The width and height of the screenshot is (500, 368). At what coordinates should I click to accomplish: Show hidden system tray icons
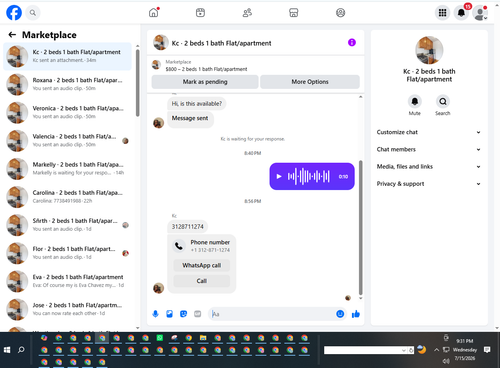436,350
